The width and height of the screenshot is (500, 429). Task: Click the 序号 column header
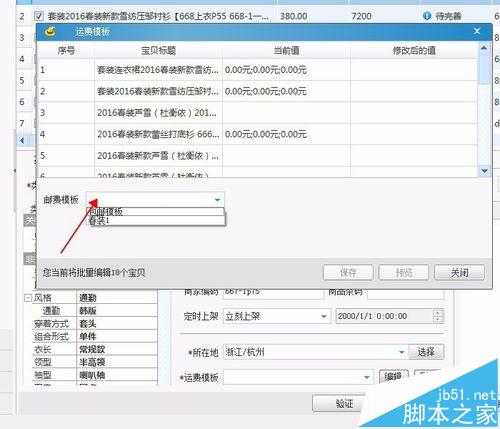point(66,51)
